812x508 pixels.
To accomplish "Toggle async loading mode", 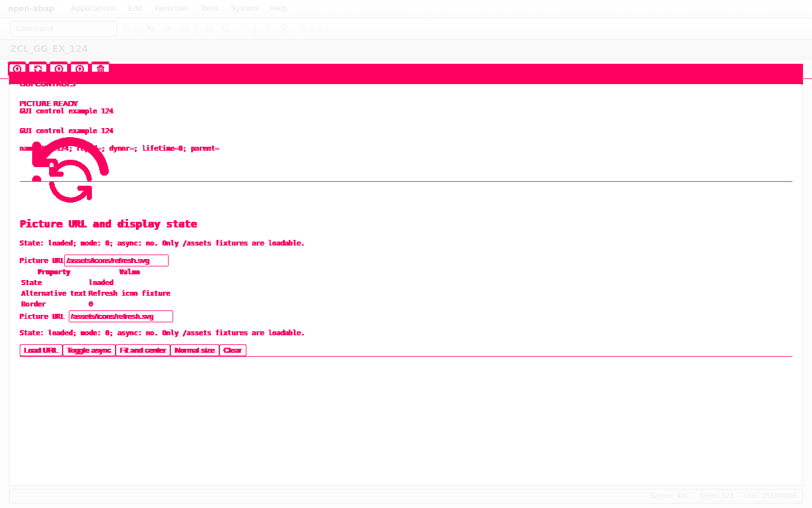I will (89, 351).
